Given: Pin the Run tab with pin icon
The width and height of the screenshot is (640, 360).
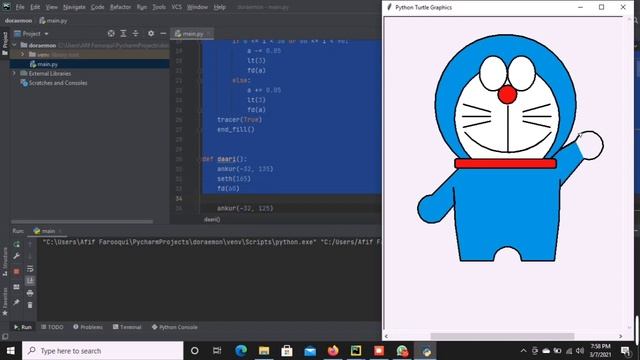Looking at the screenshot, I should pyautogui.click(x=17, y=302).
